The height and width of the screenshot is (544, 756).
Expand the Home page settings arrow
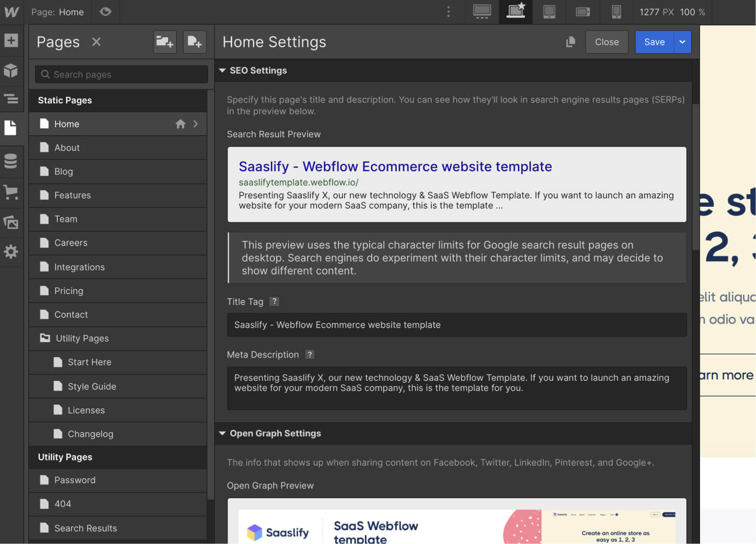click(196, 123)
